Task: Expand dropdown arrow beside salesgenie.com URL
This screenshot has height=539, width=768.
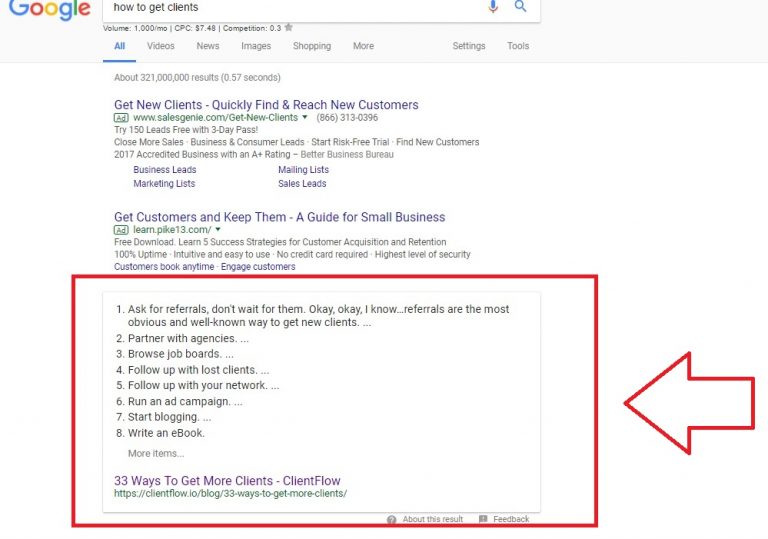Action: pos(305,118)
